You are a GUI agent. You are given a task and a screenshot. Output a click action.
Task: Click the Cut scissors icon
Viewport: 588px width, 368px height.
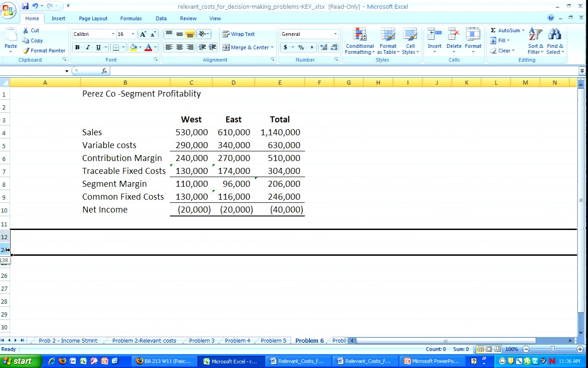pyautogui.click(x=26, y=30)
